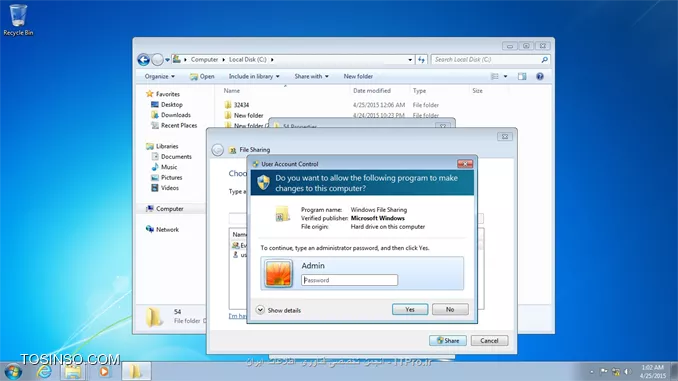
Task: Click the Open toolbar button
Action: 202,76
